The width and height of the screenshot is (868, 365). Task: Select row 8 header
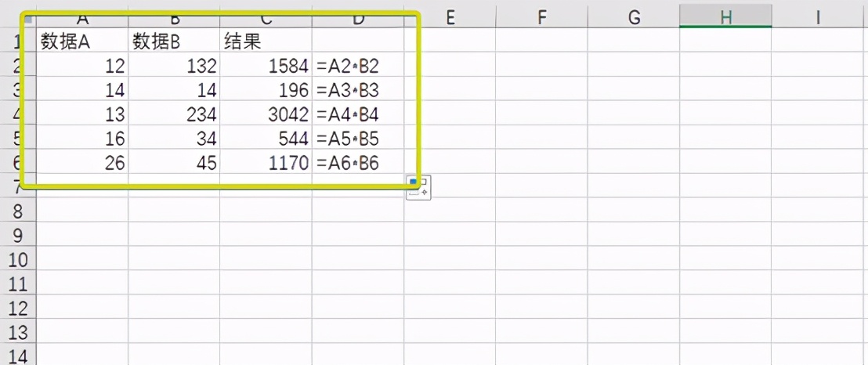pyautogui.click(x=18, y=211)
